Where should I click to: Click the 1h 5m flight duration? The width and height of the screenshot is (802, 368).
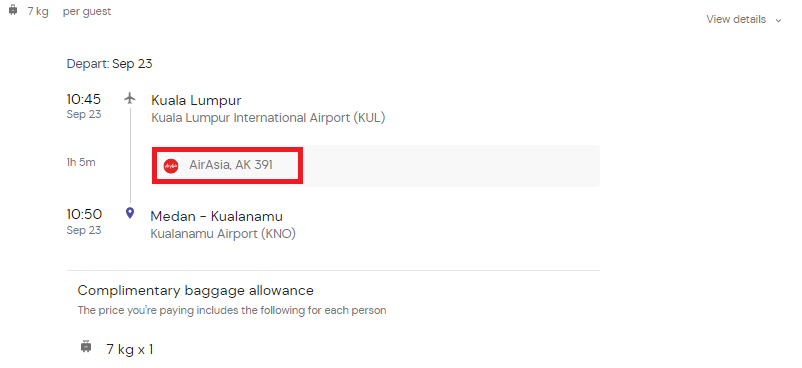pyautogui.click(x=81, y=163)
